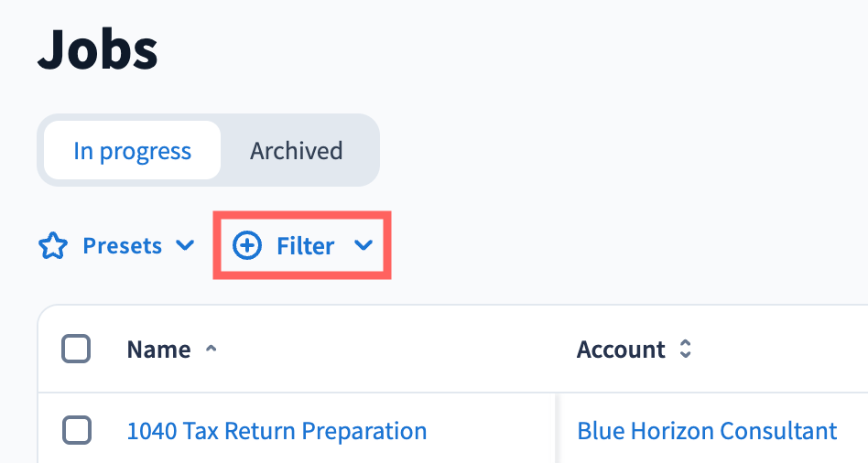Expand the Presets dropdown chevron
Screen dimensions: 868x463
185,245
